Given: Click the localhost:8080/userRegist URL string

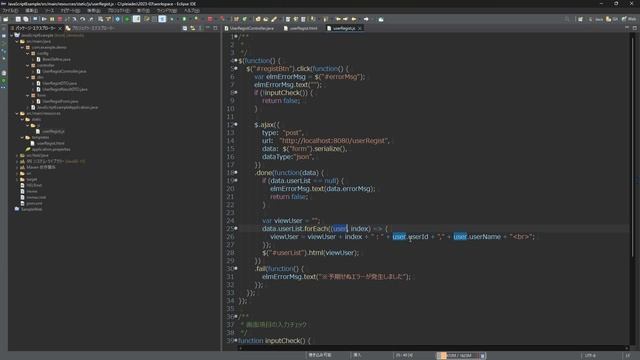Looking at the screenshot, I should (335, 140).
